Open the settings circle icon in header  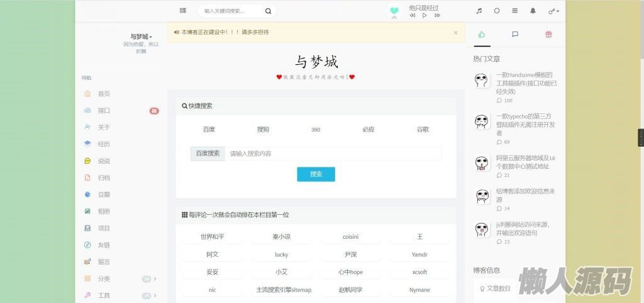pos(497,11)
